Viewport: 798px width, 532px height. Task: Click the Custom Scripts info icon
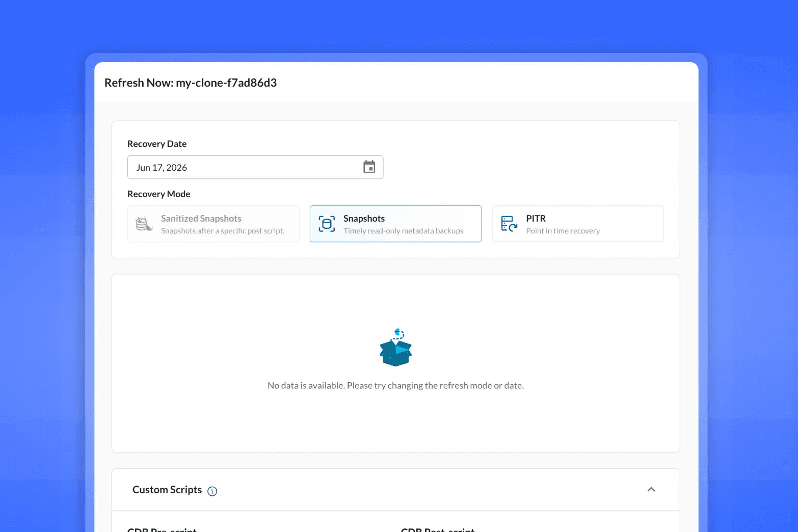click(x=212, y=491)
